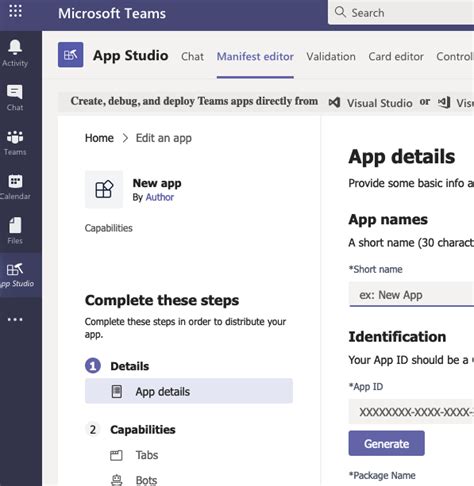This screenshot has height=486, width=474.
Task: Open Chat in the left sidebar
Action: [x=15, y=98]
